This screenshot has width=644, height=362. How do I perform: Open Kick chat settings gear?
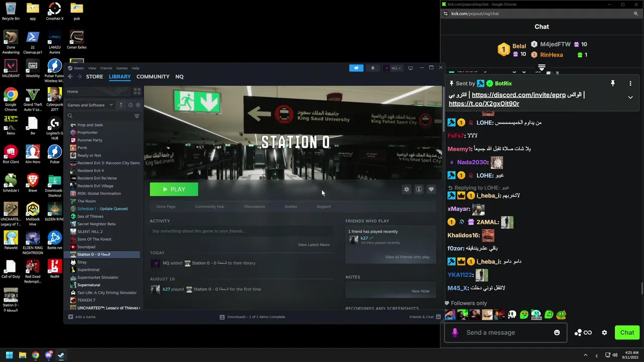(604, 332)
